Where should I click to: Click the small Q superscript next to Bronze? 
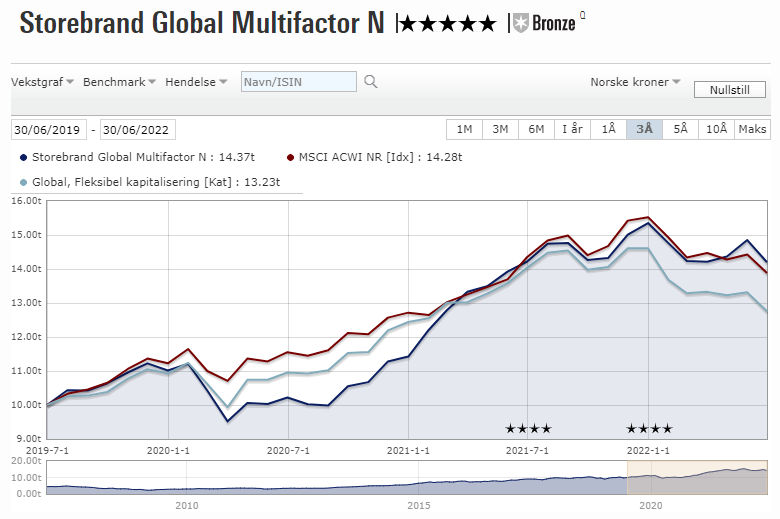coord(583,15)
